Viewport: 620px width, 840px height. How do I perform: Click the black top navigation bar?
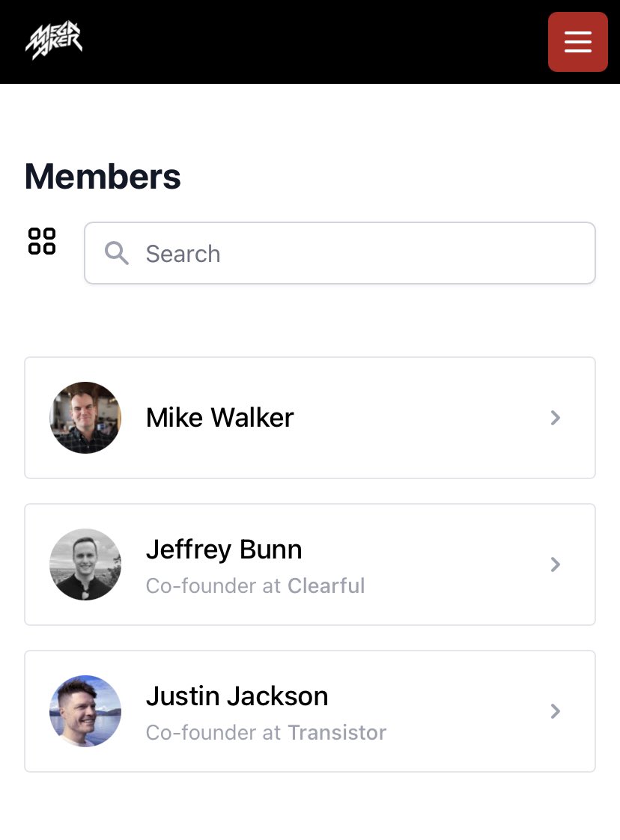[x=300, y=42]
